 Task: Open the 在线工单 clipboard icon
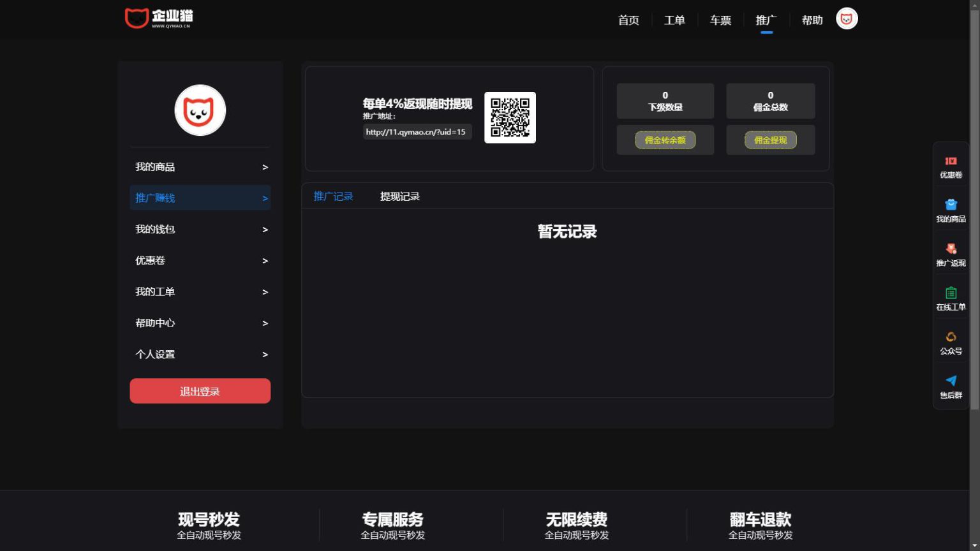point(951,293)
